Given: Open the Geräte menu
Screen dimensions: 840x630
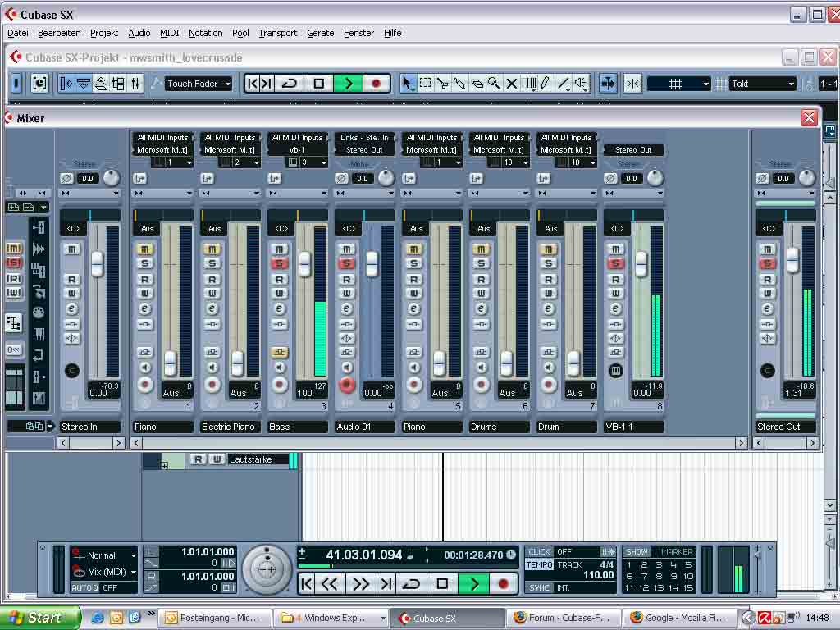Looking at the screenshot, I should click(321, 33).
